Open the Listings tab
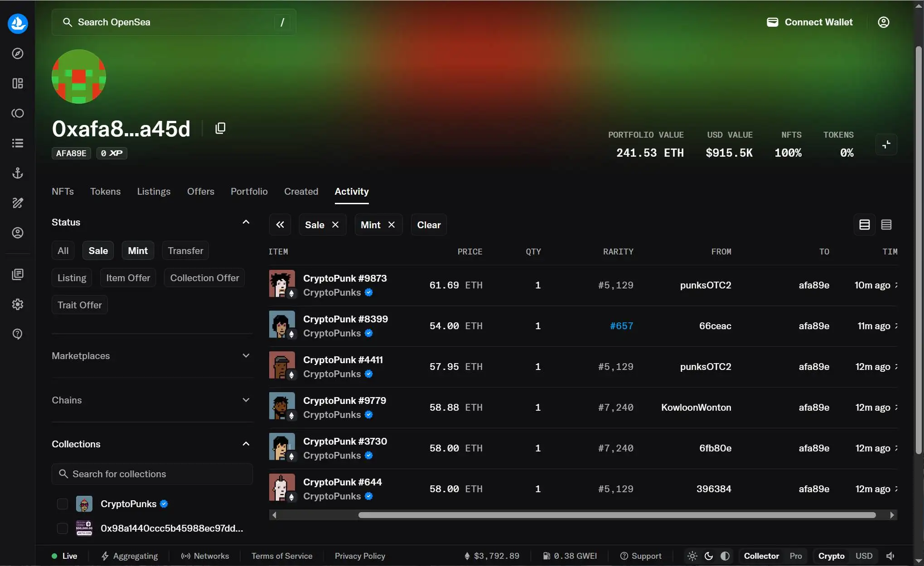Screen dimensions: 924x566 [154, 192]
